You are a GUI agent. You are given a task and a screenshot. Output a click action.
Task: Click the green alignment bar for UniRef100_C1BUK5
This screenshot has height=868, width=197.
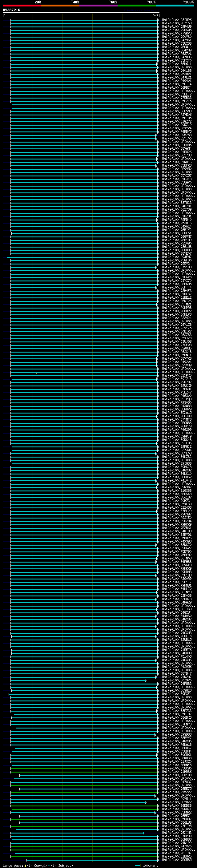[x=85, y=857]
